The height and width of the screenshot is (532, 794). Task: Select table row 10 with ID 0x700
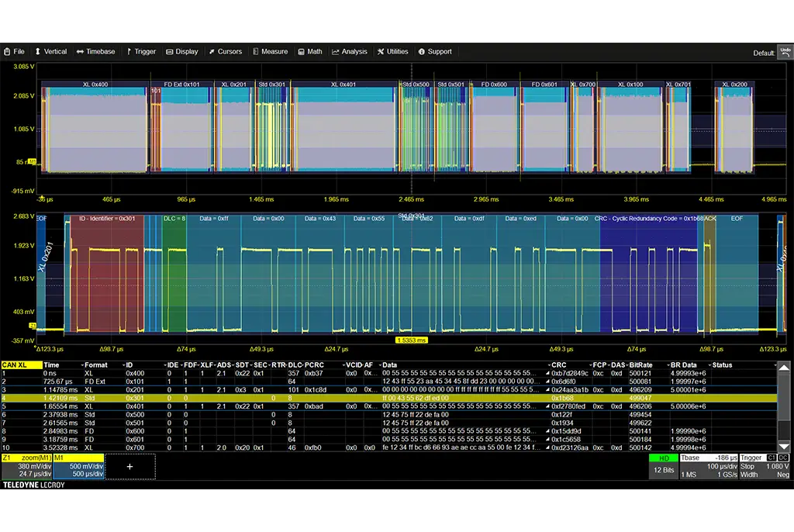[x=389, y=448]
